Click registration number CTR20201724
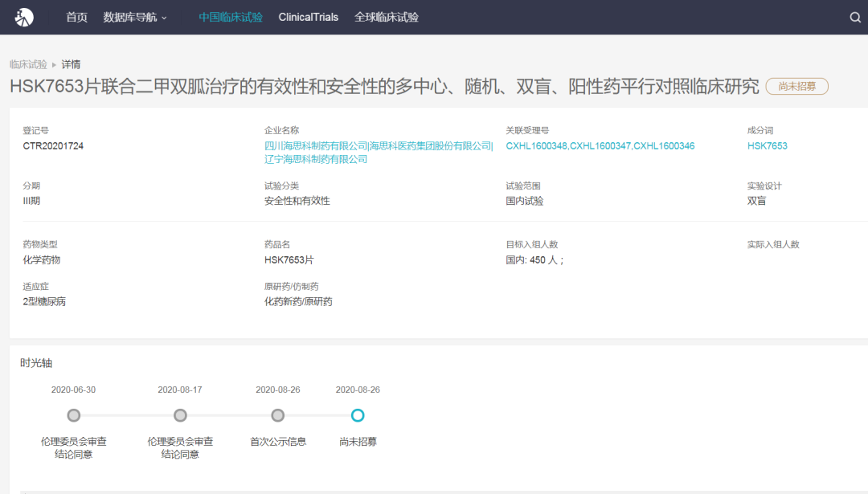 [53, 146]
